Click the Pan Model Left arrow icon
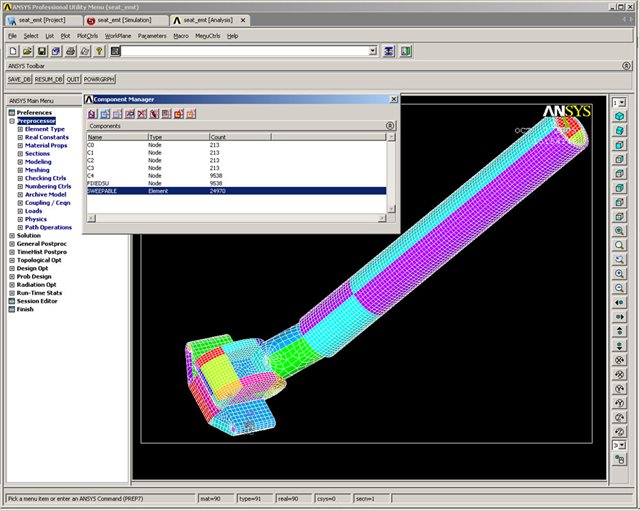The image size is (640, 511). 620,302
